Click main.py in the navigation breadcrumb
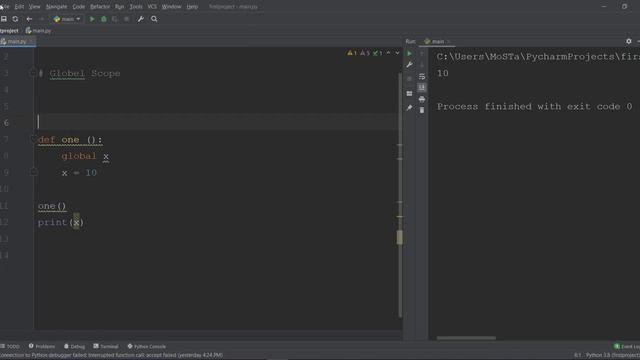This screenshot has width=640, height=360. 38,31
